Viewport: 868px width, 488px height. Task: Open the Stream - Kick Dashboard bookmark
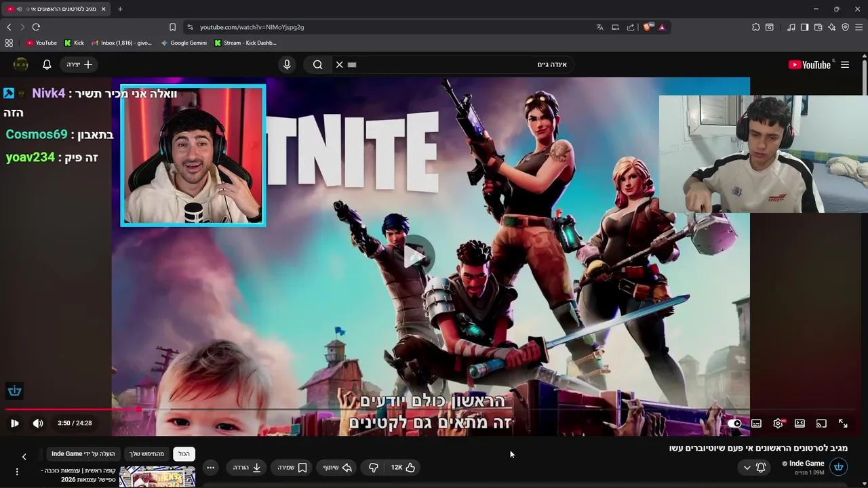245,43
